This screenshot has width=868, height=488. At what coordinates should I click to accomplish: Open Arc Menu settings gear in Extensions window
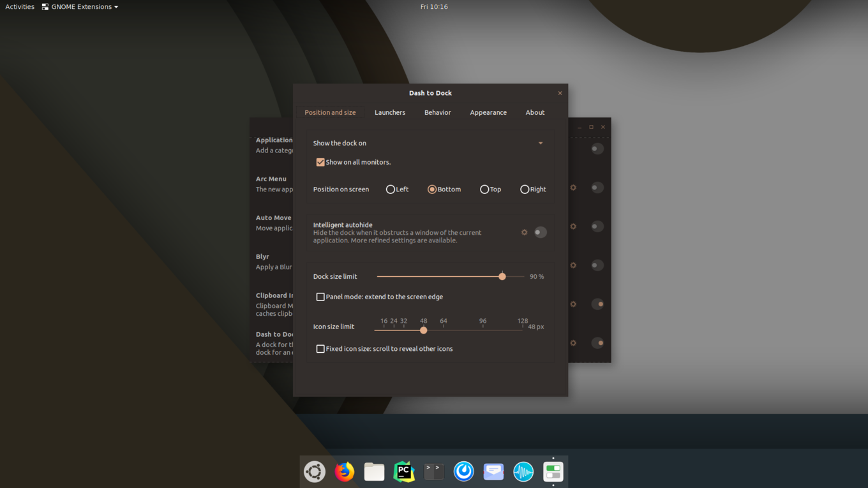point(573,188)
